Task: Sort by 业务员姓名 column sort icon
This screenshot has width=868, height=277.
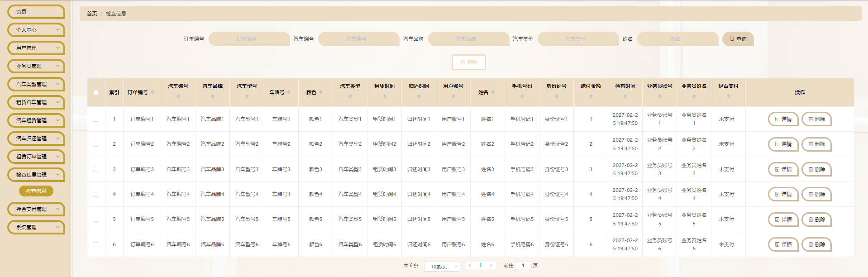Action: [x=694, y=96]
